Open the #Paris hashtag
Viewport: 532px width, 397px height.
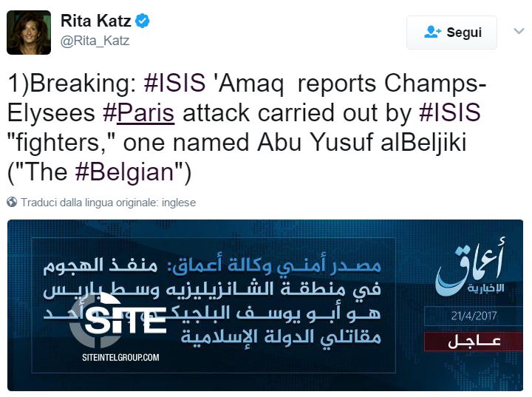click(139, 114)
